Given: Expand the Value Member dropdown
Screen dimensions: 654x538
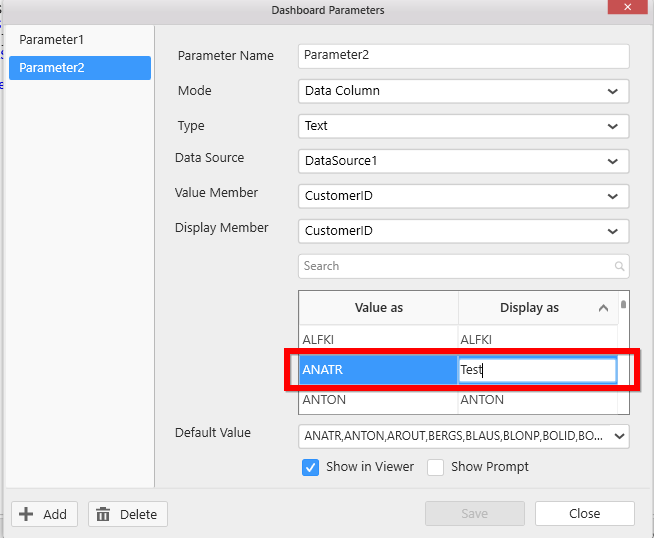Looking at the screenshot, I should [x=612, y=196].
